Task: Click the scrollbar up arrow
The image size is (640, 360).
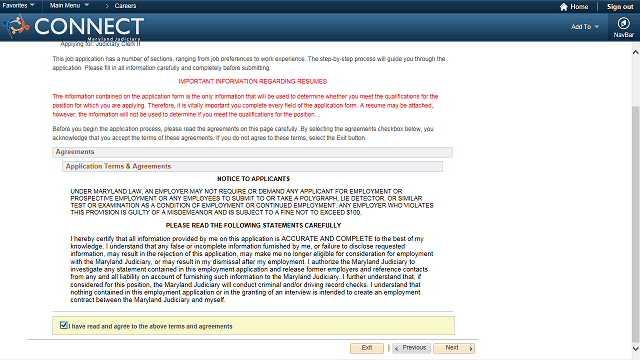Action: coord(636,52)
